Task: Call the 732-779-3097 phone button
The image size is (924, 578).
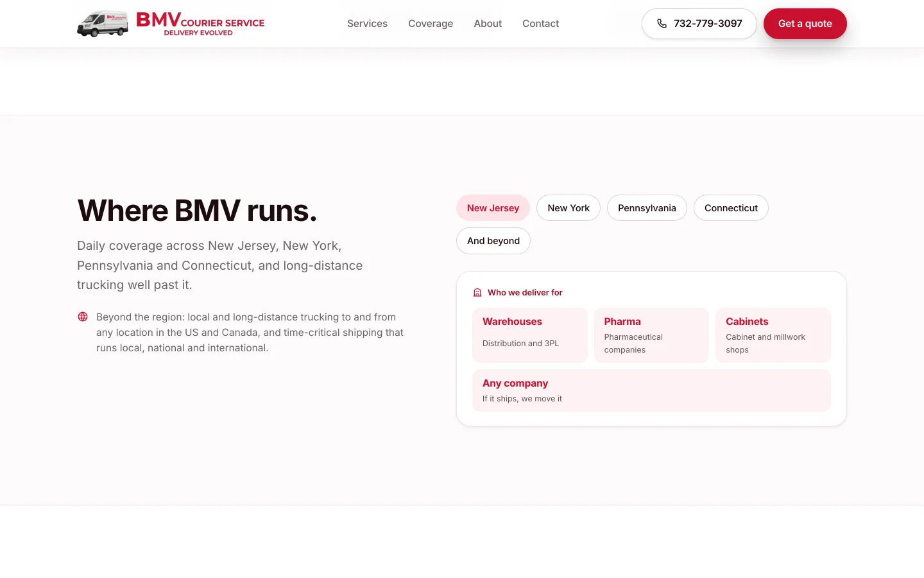Action: coord(699,24)
